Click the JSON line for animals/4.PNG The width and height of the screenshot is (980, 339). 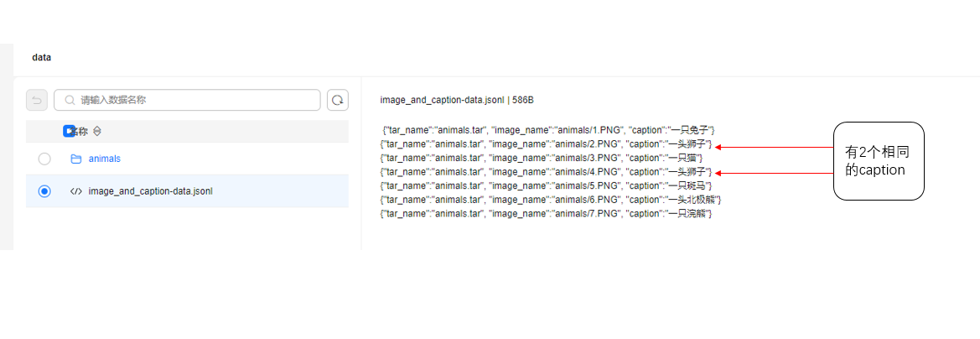coord(546,171)
